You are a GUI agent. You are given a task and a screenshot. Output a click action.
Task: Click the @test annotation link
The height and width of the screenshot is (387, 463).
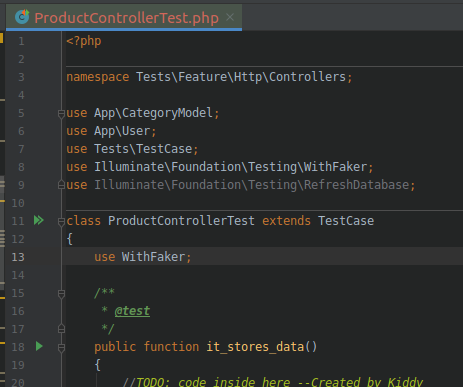(x=132, y=311)
